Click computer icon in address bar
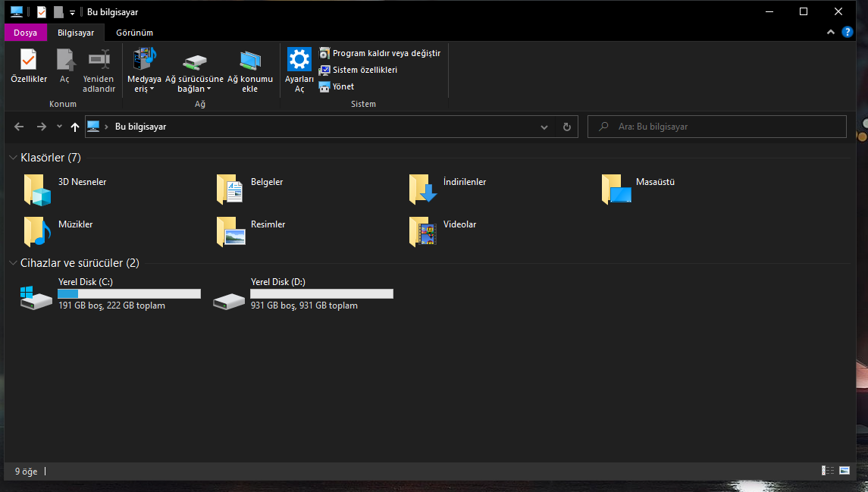 click(93, 127)
